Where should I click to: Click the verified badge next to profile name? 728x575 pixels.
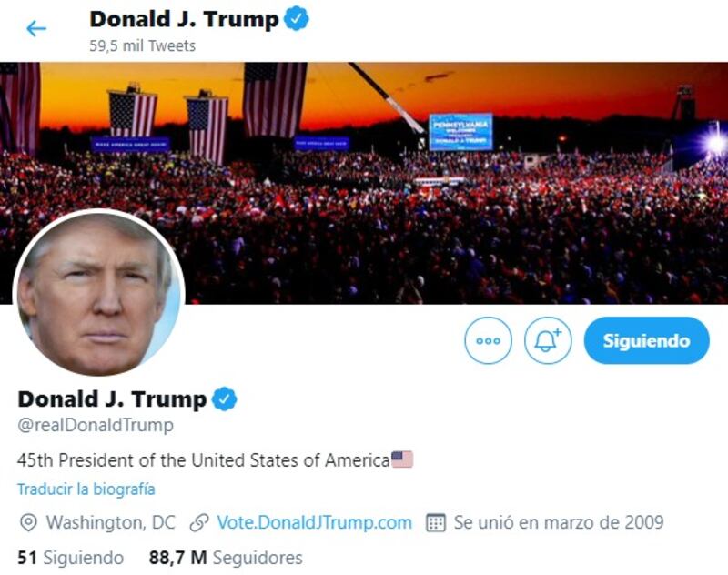(224, 398)
